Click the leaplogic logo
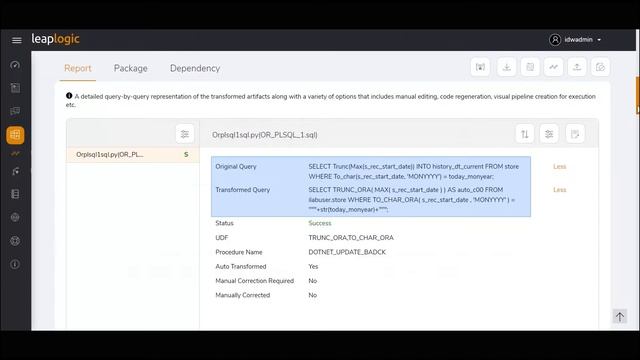Image resolution: width=640 pixels, height=360 pixels. [56, 39]
